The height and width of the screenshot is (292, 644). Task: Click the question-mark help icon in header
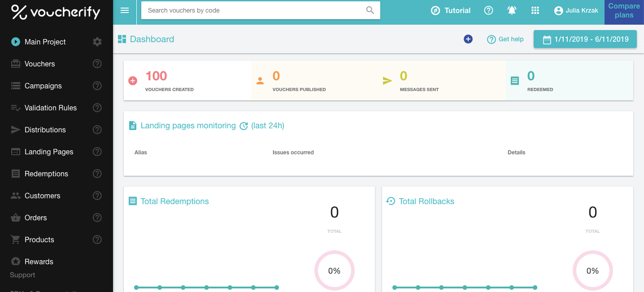(488, 10)
